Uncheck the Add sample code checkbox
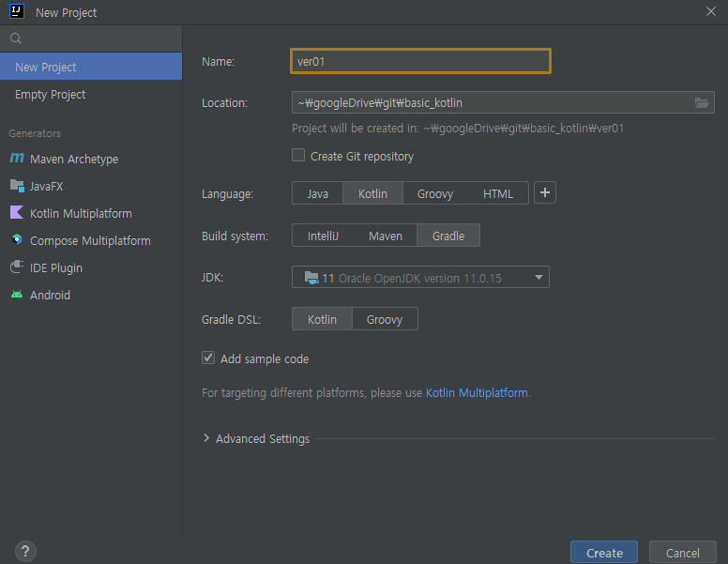 tap(208, 358)
